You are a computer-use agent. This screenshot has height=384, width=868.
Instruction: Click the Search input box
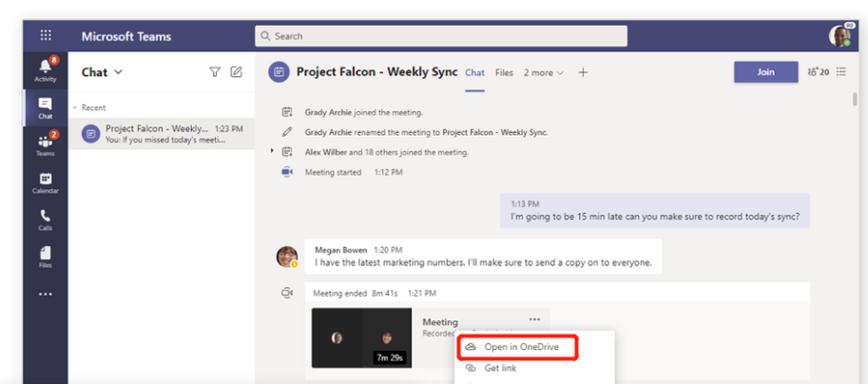click(x=441, y=36)
